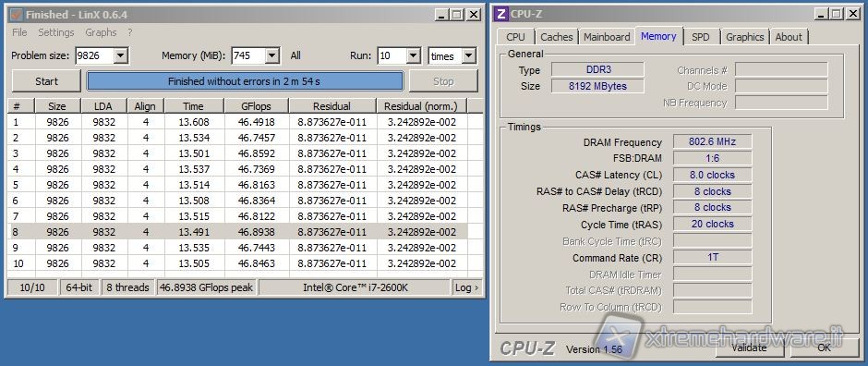Click the Validate button
The width and height of the screenshot is (868, 366).
point(750,348)
